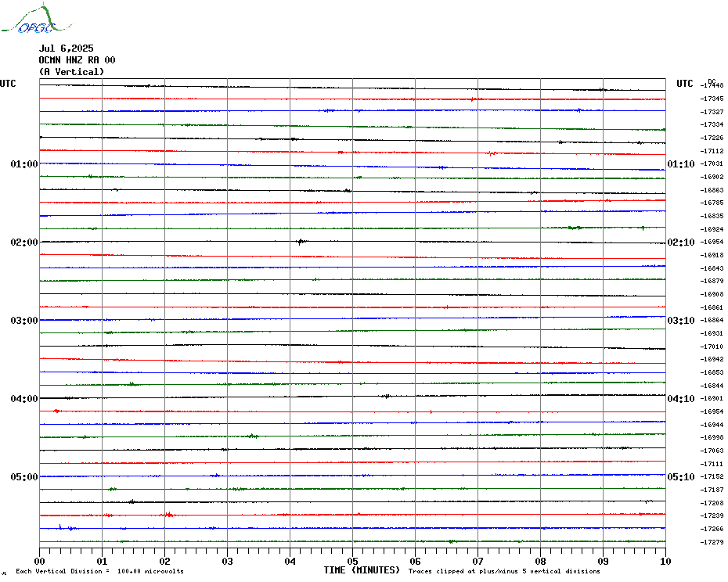Click the 03:00 time label
The image size is (728, 582).
click(24, 321)
